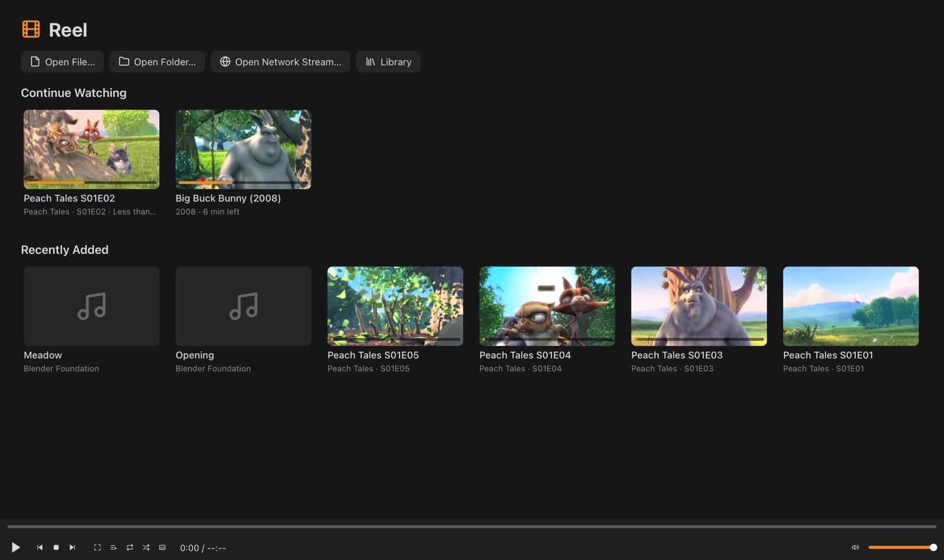Play the Opening audio track tile
The height and width of the screenshot is (560, 944).
[243, 306]
